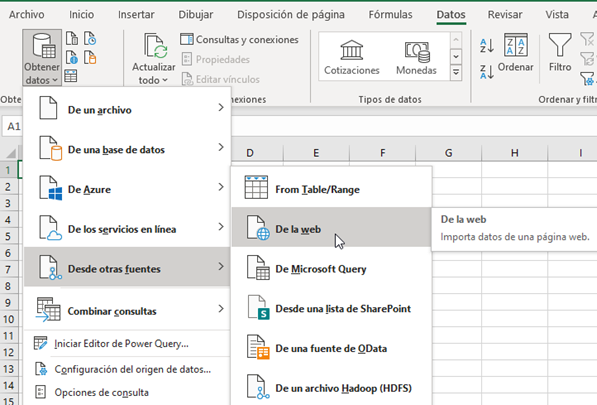
Task: Click the Propiedades button
Action: [x=216, y=59]
